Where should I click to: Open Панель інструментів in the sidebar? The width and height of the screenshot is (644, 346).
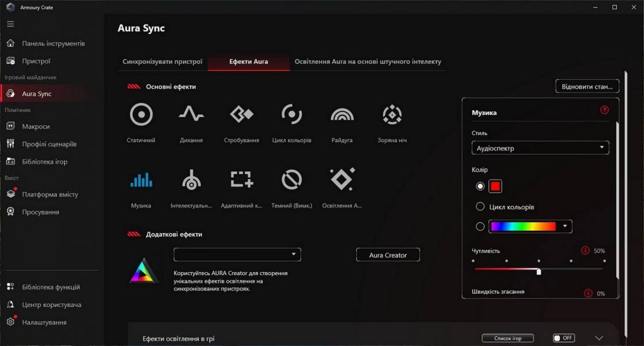coord(54,43)
